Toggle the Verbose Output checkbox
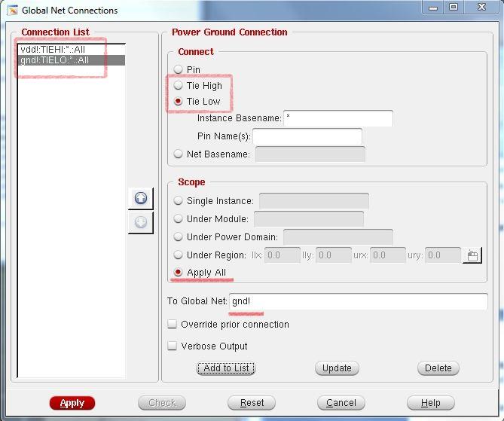The width and height of the screenshot is (504, 421). point(173,346)
